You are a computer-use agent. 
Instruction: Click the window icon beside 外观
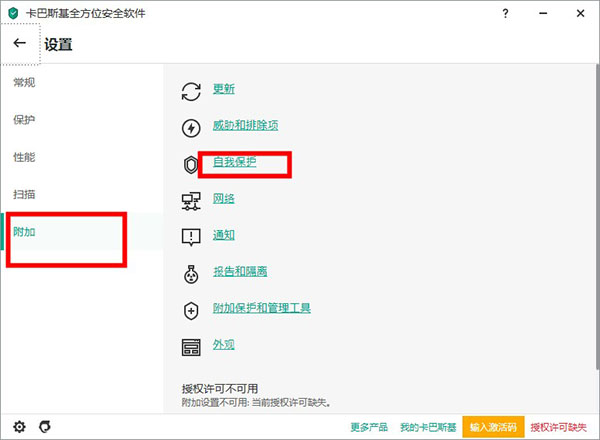[x=191, y=347]
